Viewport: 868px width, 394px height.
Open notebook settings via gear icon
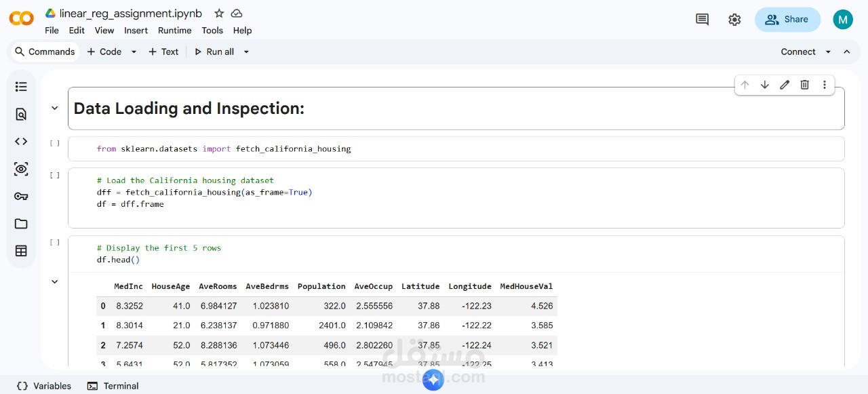click(734, 20)
